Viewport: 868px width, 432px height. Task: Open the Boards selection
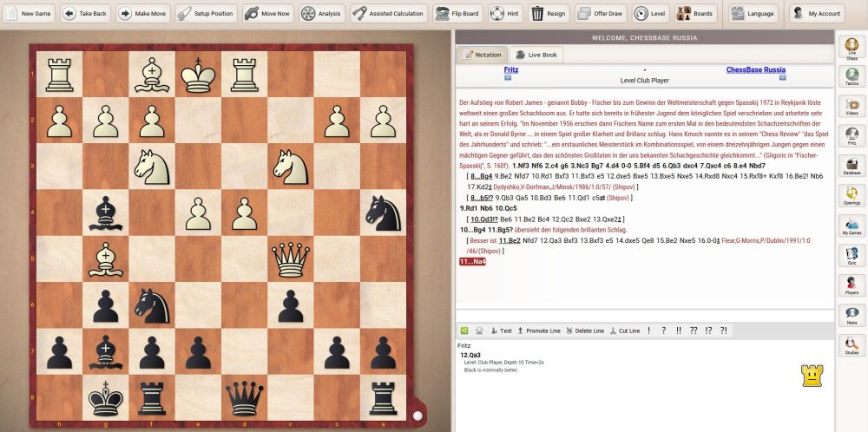click(x=694, y=14)
